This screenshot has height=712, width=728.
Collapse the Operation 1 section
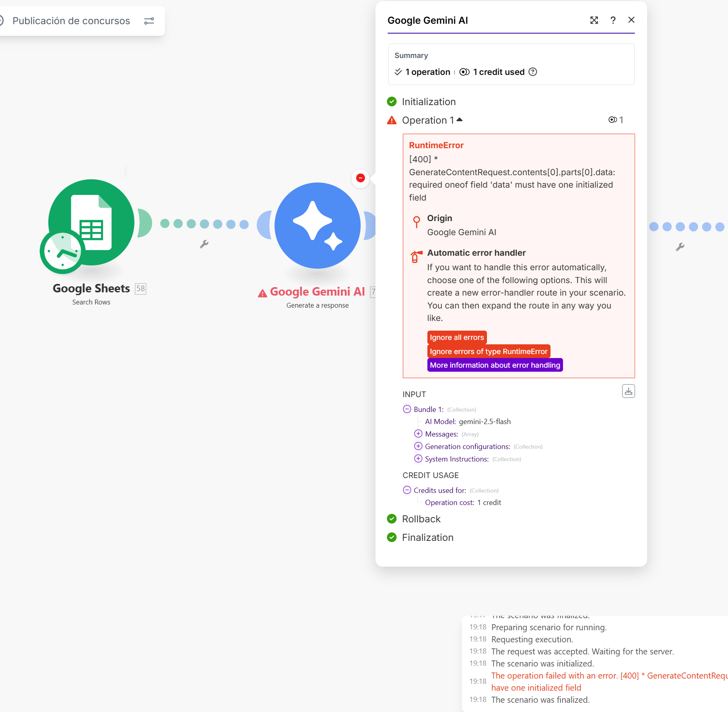pos(460,120)
